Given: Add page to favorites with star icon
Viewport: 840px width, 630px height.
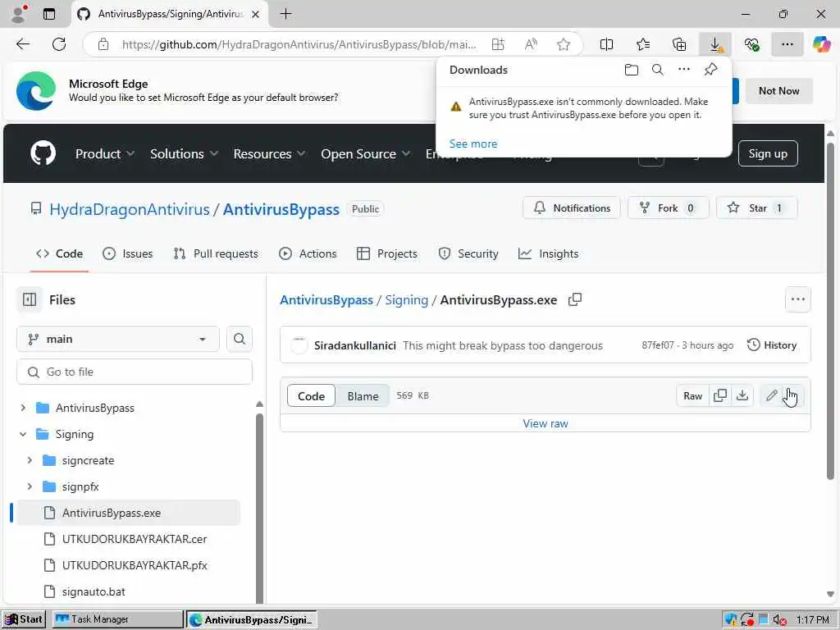Looking at the screenshot, I should tap(563, 44).
